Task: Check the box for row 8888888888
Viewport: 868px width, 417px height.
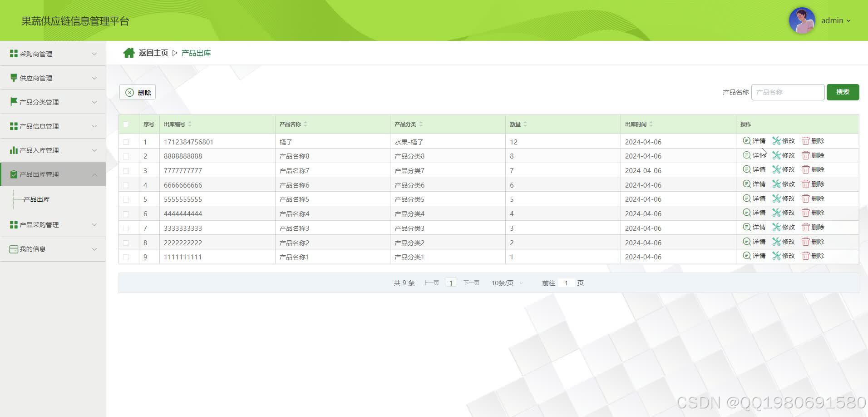Action: tap(126, 156)
